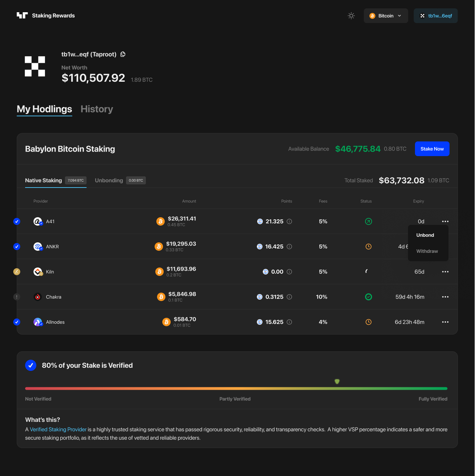Toggle the light theme sun icon
The width and height of the screenshot is (475, 476).
351,16
